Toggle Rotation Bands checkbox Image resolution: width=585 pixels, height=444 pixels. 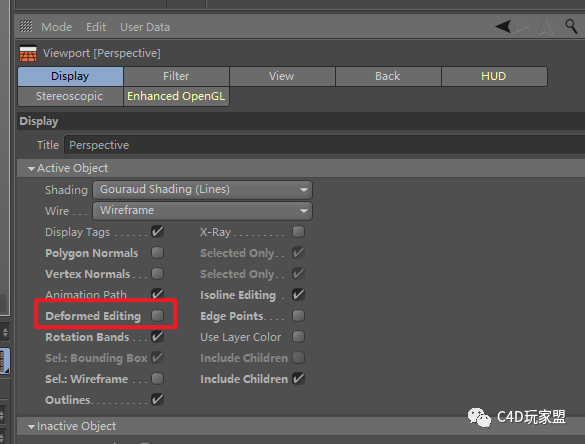pos(157,337)
